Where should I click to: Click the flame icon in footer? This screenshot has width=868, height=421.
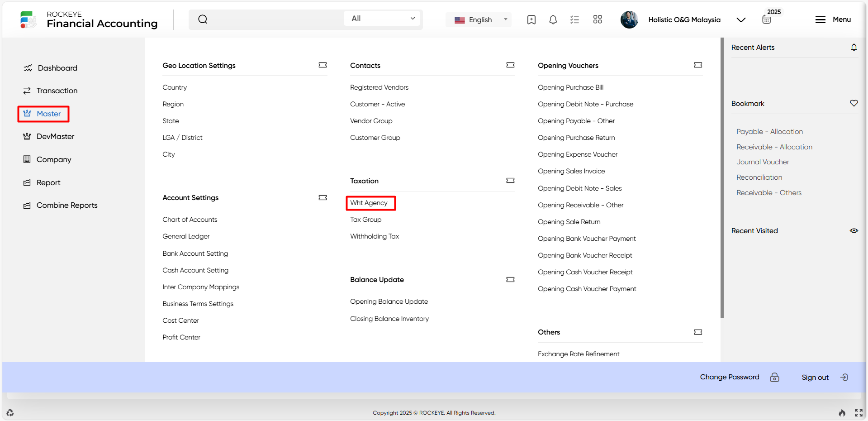click(x=842, y=412)
